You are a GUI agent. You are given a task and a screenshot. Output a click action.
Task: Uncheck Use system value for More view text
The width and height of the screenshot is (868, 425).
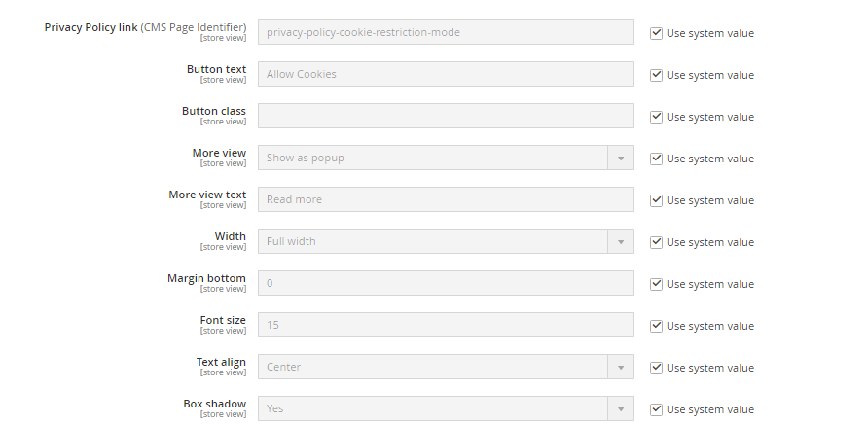pyautogui.click(x=657, y=200)
